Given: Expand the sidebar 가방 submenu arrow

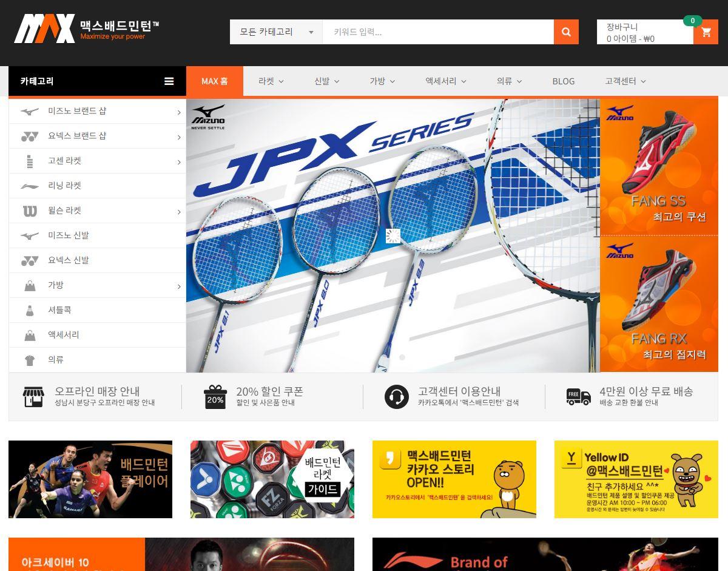Looking at the screenshot, I should click(179, 286).
